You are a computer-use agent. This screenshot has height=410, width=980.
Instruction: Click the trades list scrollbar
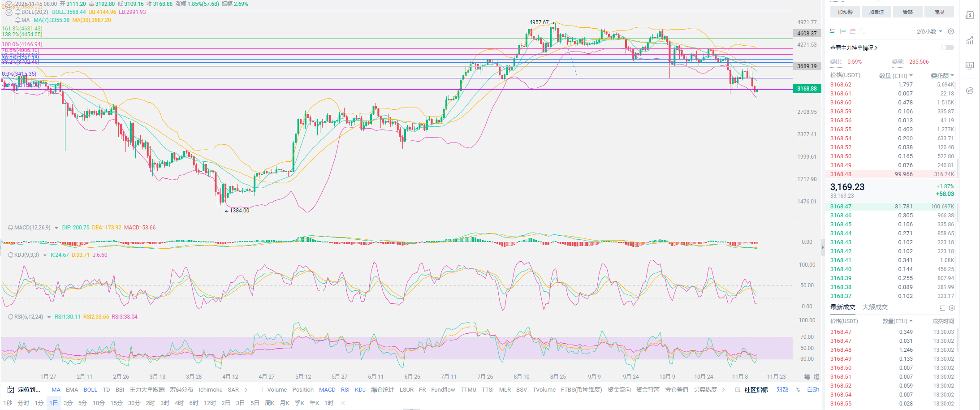point(958,341)
